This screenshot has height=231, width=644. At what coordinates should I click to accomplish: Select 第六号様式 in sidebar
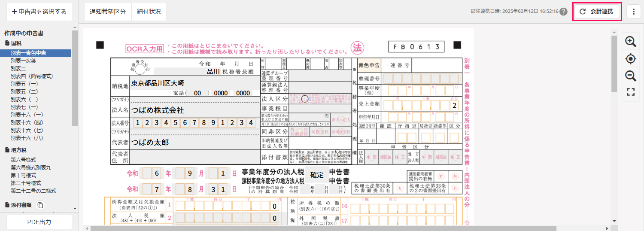23,160
